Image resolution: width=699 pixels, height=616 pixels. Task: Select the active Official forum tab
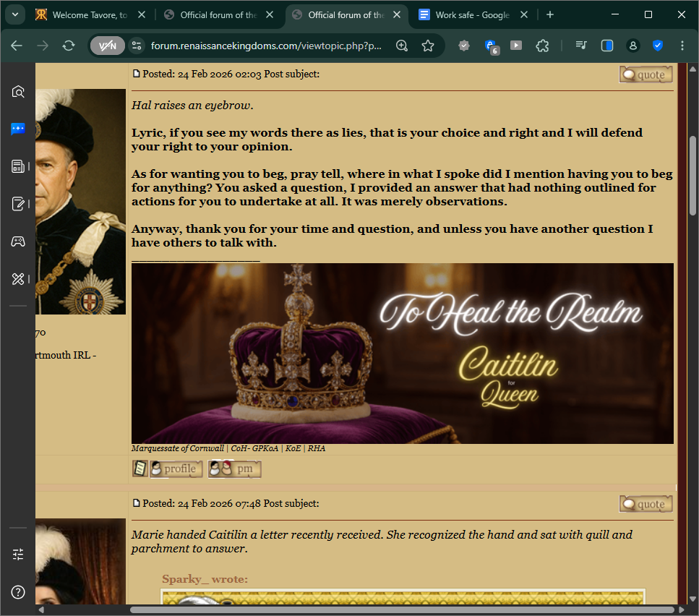346,14
